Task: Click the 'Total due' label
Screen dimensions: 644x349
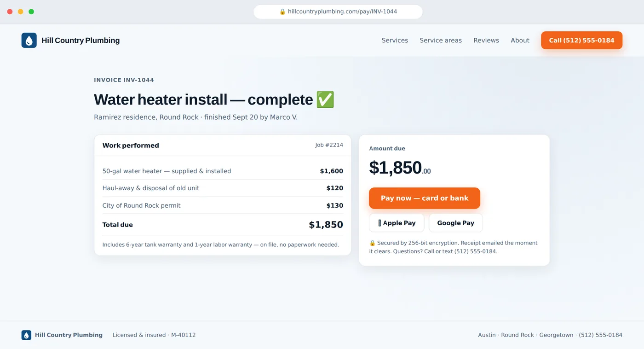Action: (x=117, y=225)
